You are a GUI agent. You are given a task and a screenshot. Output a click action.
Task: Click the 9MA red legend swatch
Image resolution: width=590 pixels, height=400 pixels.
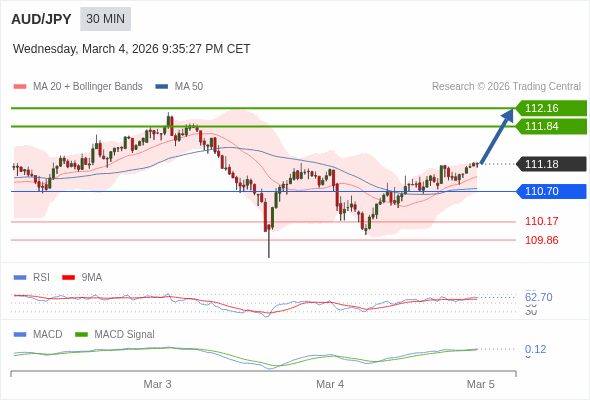[68, 278]
